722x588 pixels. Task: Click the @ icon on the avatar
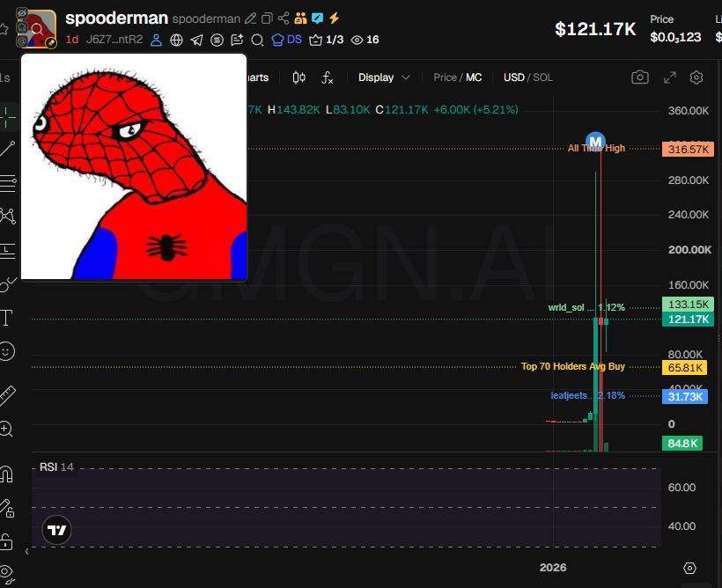tap(21, 42)
